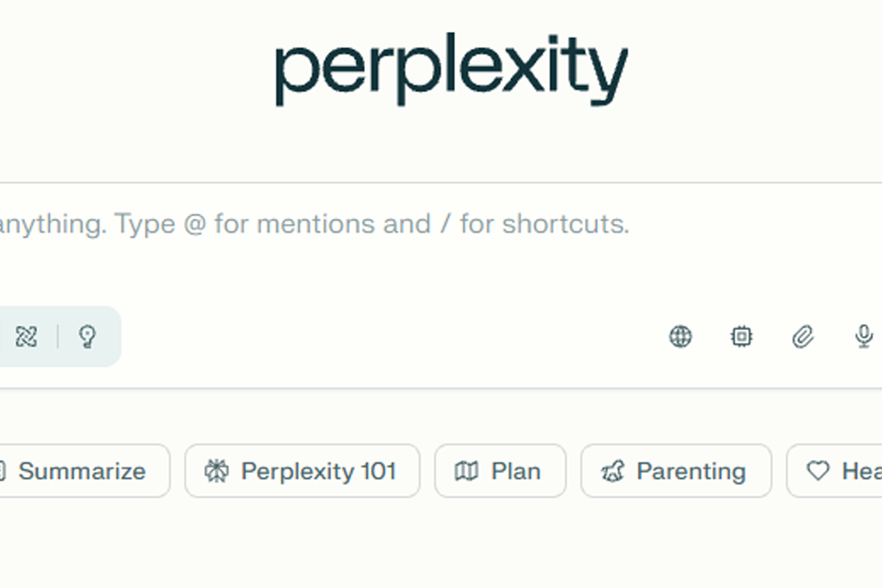Screen dimensions: 882x588
Task: Click the paperclip attach files icon
Action: 803,336
